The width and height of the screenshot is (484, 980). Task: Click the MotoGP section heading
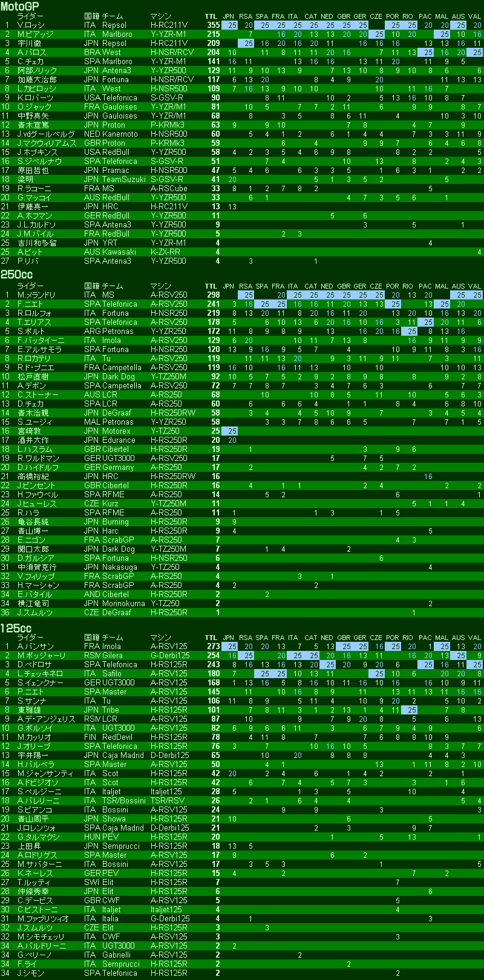click(x=20, y=5)
